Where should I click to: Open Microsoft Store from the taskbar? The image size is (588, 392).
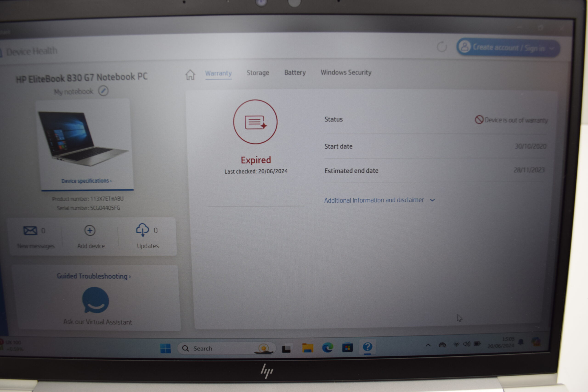[x=347, y=347]
